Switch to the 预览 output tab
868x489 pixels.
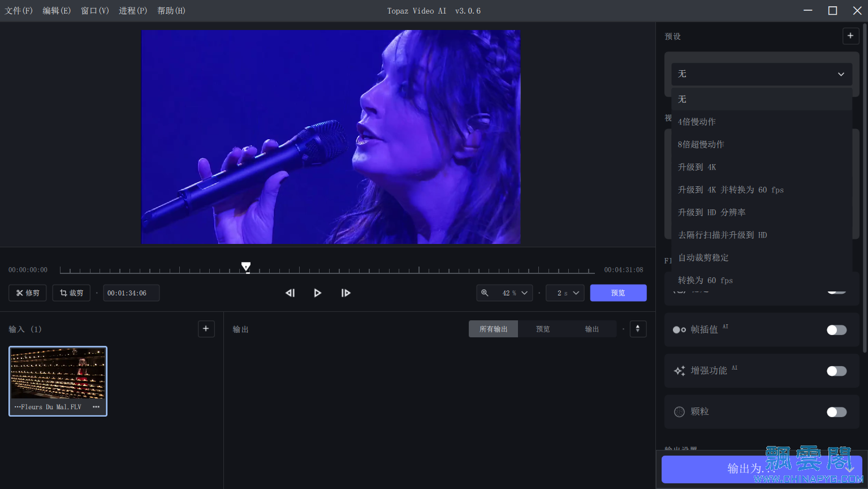tap(543, 329)
